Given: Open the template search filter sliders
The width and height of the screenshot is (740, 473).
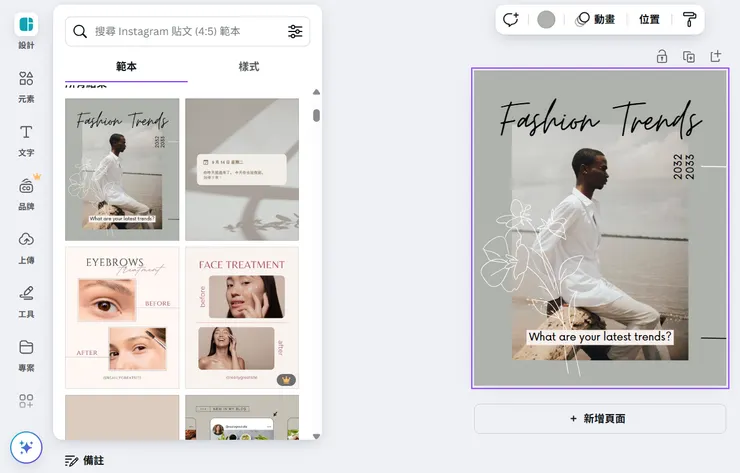Looking at the screenshot, I should pos(295,32).
